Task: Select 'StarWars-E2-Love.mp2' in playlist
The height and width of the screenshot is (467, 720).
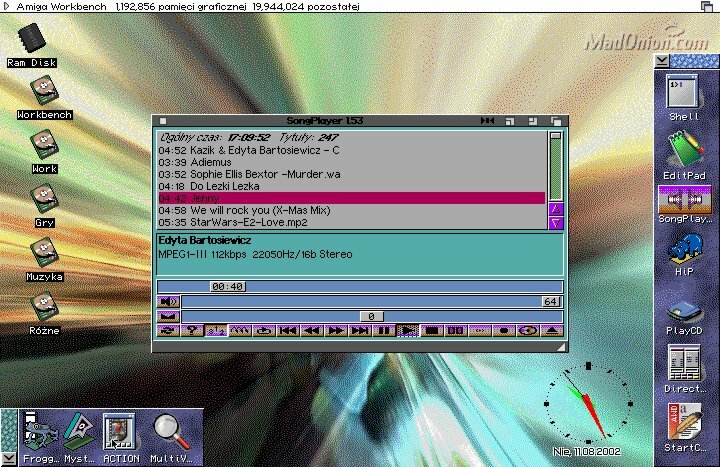Action: tap(352, 222)
